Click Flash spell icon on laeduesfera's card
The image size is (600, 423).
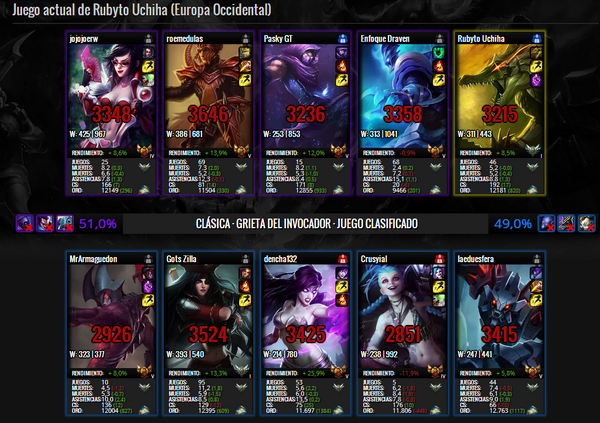pyautogui.click(x=536, y=300)
